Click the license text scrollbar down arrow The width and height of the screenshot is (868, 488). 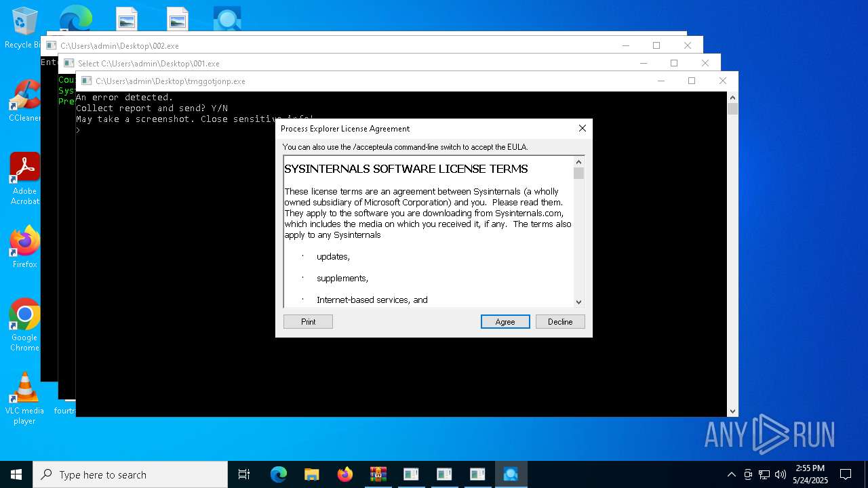(x=578, y=302)
